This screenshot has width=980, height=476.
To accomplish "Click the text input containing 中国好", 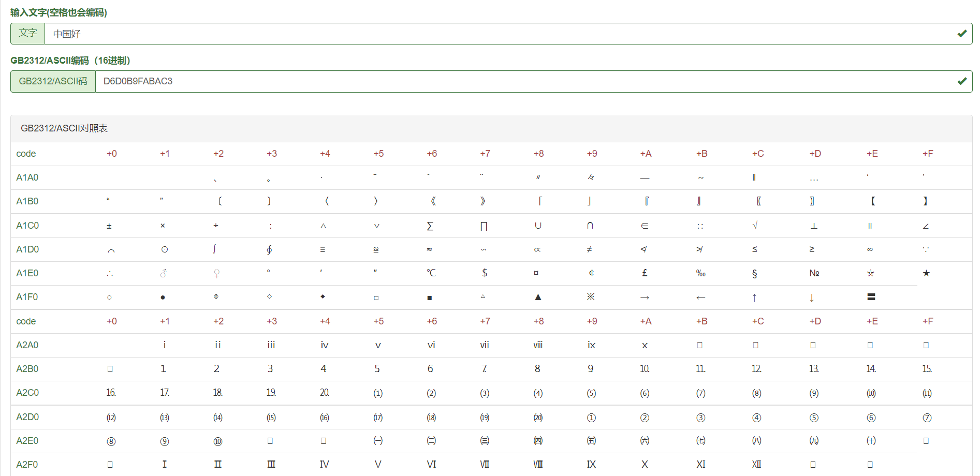I will pyautogui.click(x=497, y=34).
